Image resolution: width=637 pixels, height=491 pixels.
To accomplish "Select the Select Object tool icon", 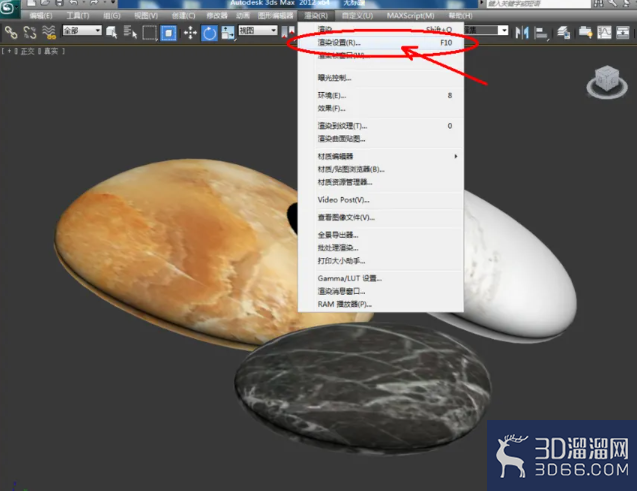I will (x=112, y=32).
